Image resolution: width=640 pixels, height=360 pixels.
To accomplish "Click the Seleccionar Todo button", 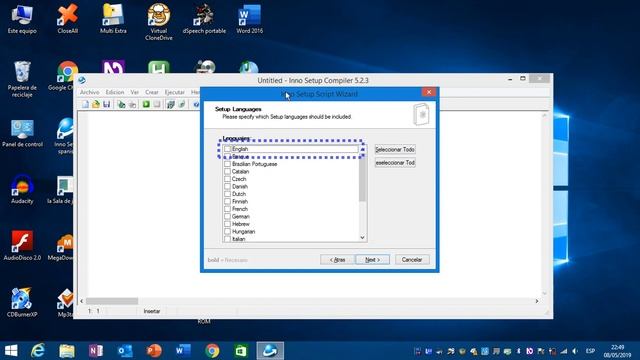I will pyautogui.click(x=395, y=149).
